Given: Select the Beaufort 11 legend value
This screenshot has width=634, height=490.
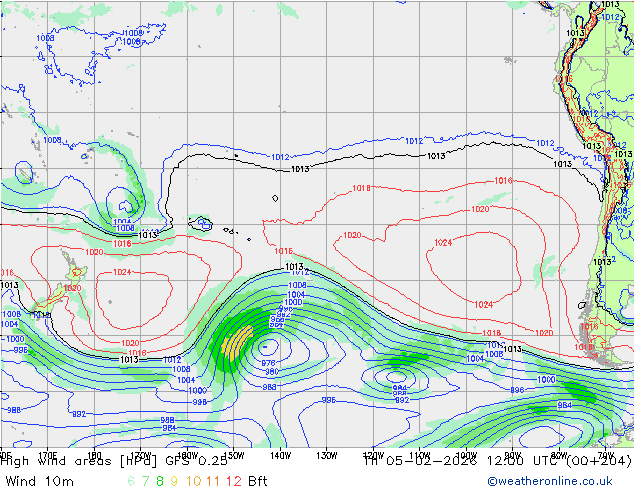Looking at the screenshot, I should [213, 481].
